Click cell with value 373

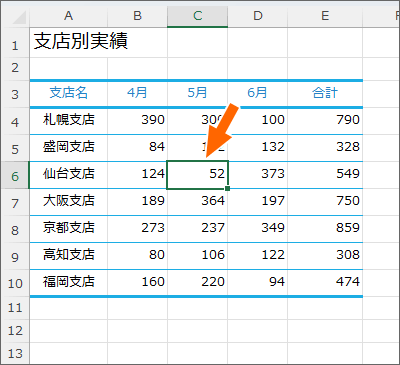[258, 174]
